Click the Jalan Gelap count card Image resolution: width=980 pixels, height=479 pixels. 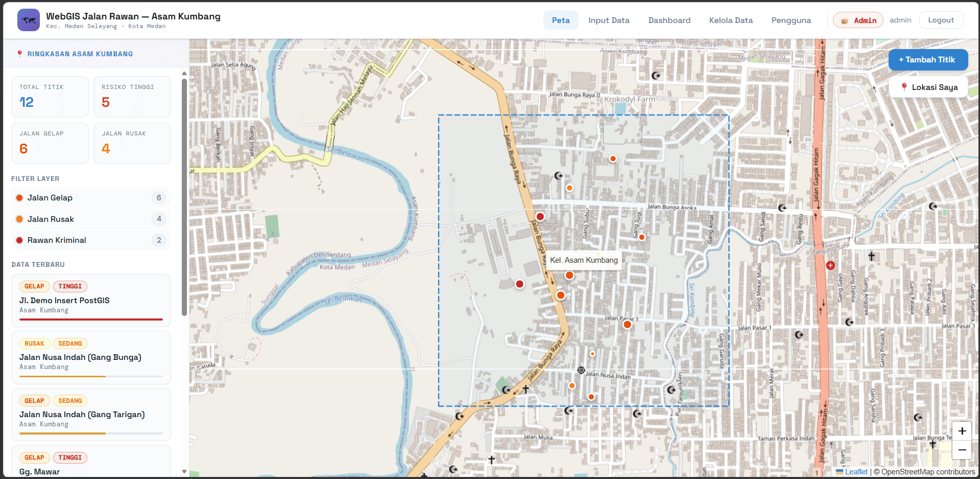click(50, 144)
